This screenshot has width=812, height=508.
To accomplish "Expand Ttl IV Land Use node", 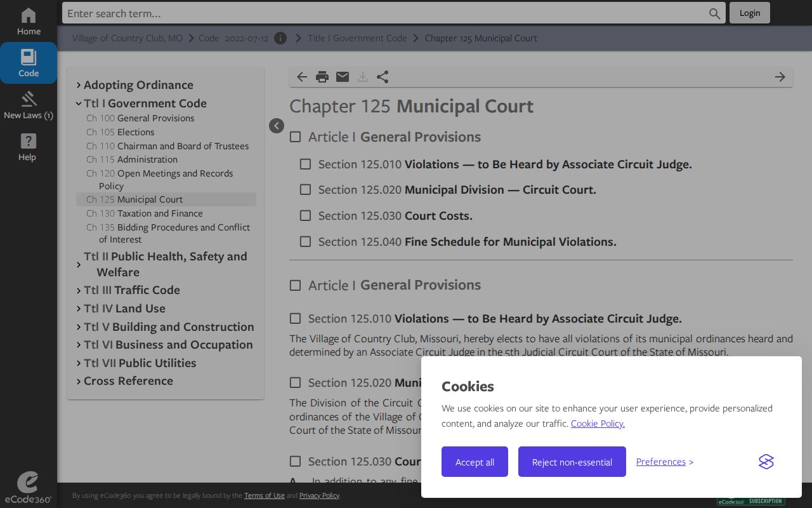I will [79, 309].
